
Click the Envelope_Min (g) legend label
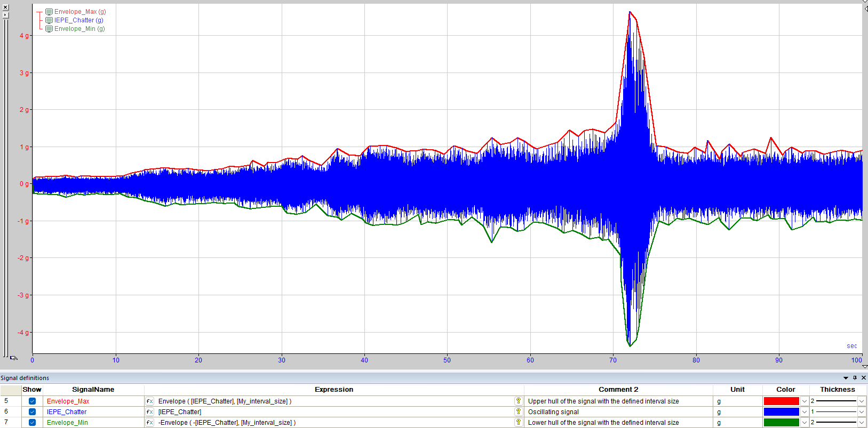click(x=79, y=29)
